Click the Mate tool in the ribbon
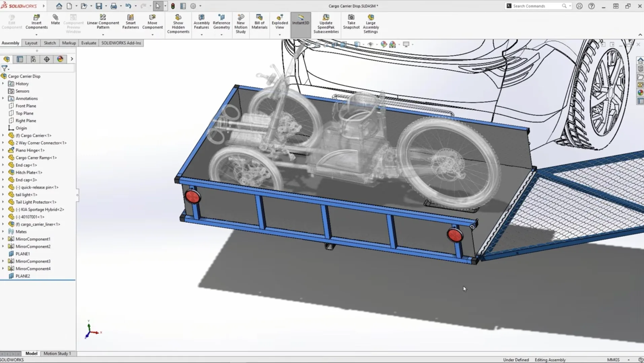The image size is (644, 363). tap(55, 20)
